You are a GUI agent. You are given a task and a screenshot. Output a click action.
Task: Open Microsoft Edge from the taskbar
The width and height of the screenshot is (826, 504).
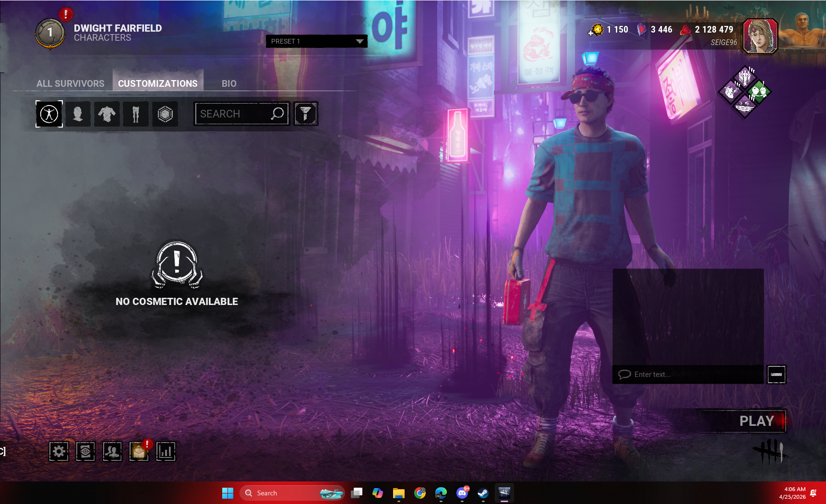441,492
